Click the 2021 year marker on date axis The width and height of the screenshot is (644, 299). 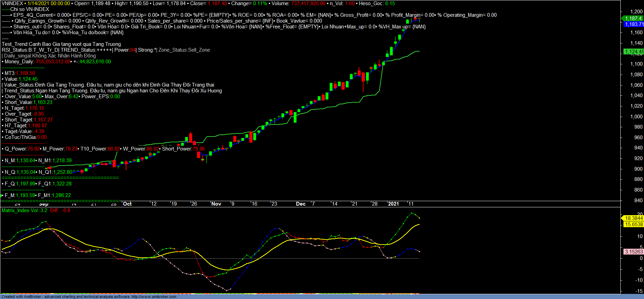[x=393, y=204]
